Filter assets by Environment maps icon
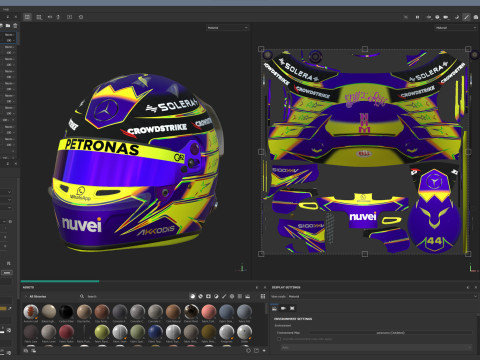 247,296
